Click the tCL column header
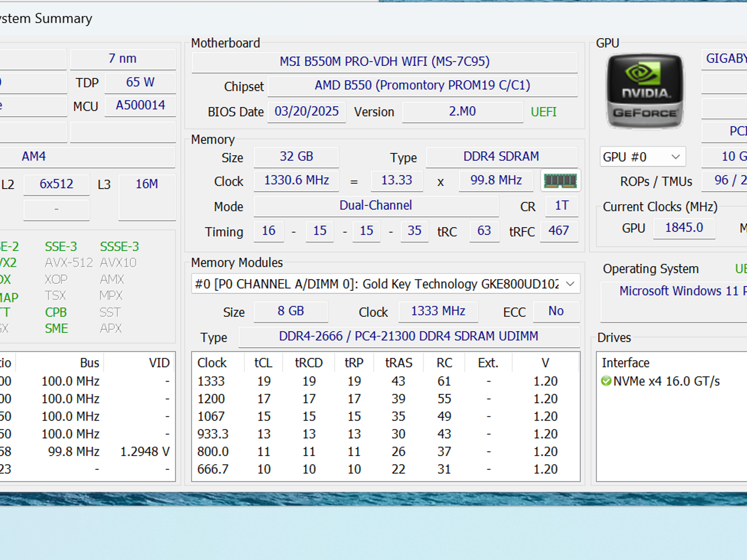Viewport: 747px width, 560px height. 263,363
